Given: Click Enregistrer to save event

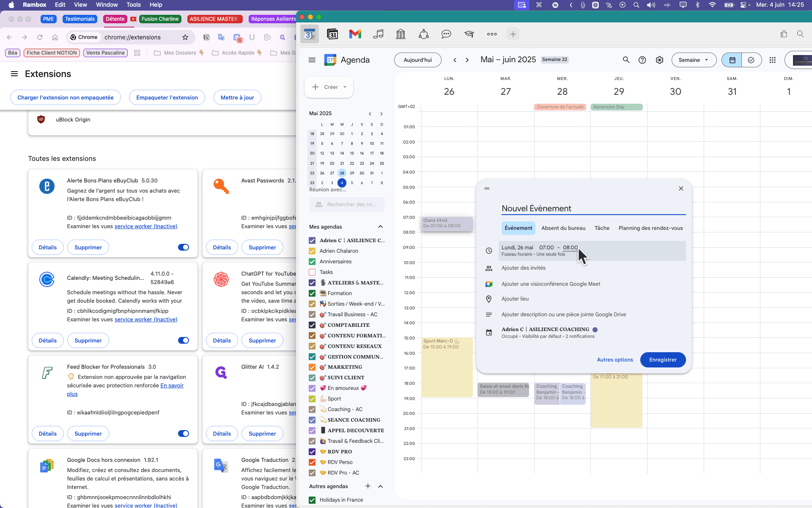Looking at the screenshot, I should (x=663, y=360).
